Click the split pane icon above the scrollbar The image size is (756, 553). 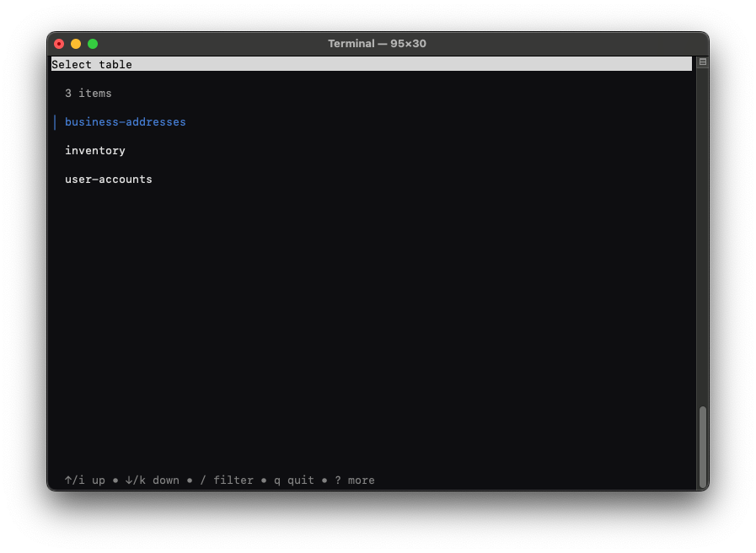pyautogui.click(x=702, y=62)
